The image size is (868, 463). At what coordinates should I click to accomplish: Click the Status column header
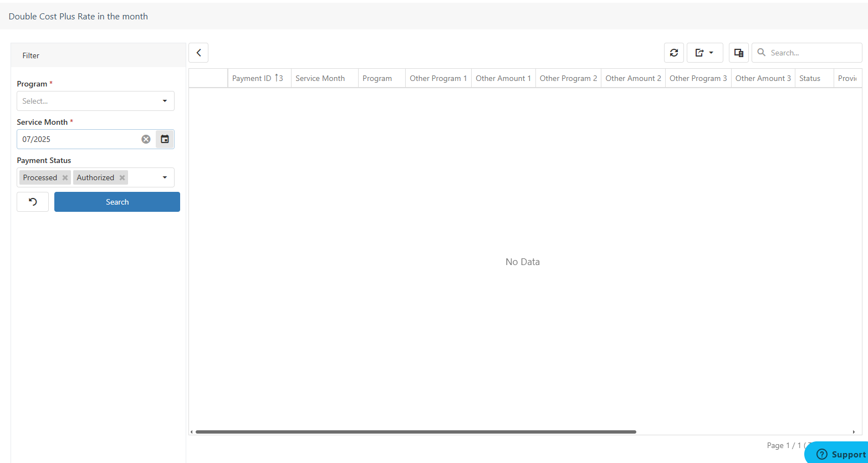[809, 78]
